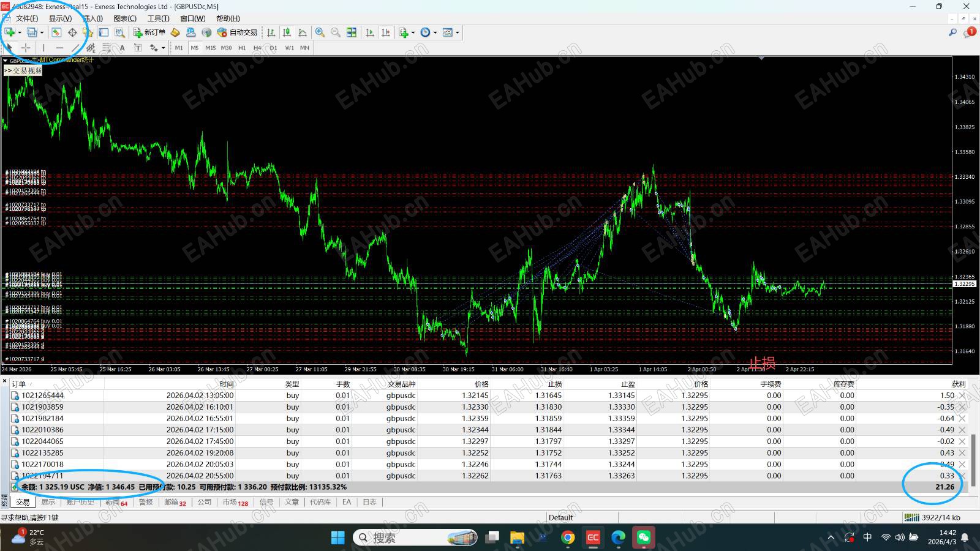This screenshot has height=551, width=980.
Task: Expand the New Chart dropdown arrow
Action: (20, 32)
